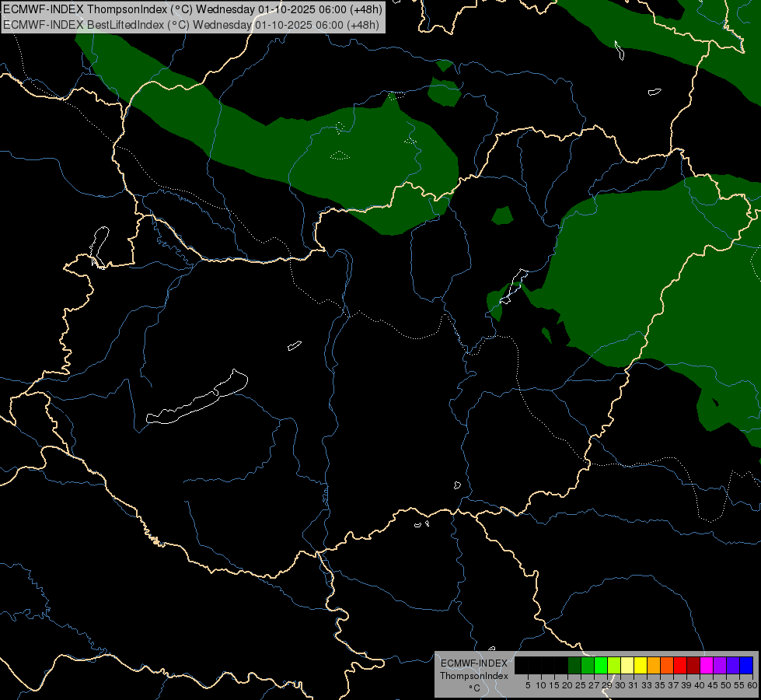Image resolution: width=761 pixels, height=700 pixels.
Task: Click the legend scale value "39"
Action: tap(686, 685)
